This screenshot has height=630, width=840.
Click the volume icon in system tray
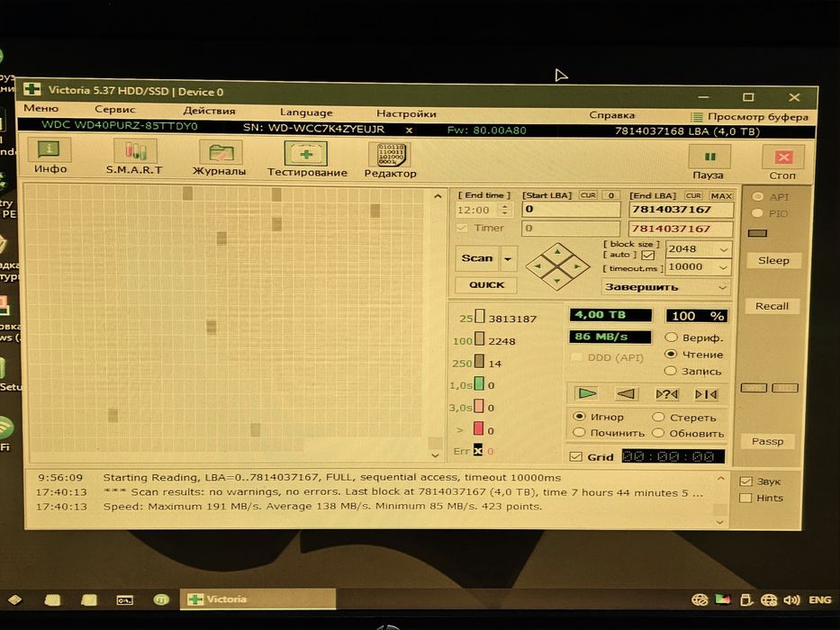click(791, 600)
